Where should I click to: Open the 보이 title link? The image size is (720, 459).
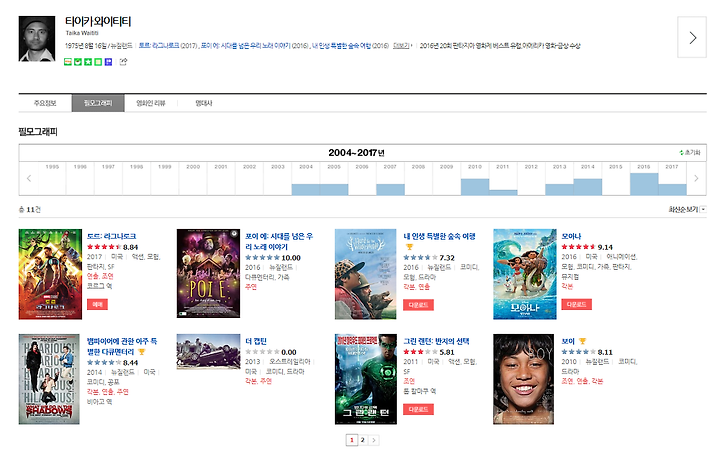[x=568, y=341]
